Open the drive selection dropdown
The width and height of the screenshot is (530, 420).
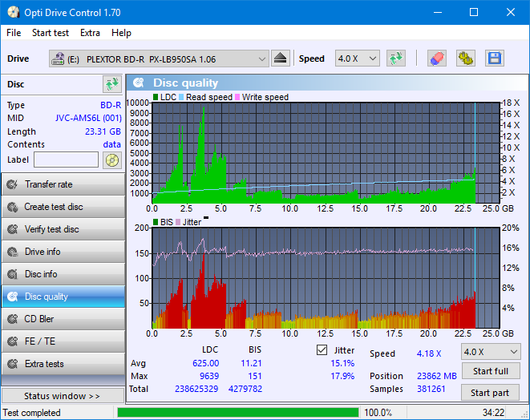(159, 59)
